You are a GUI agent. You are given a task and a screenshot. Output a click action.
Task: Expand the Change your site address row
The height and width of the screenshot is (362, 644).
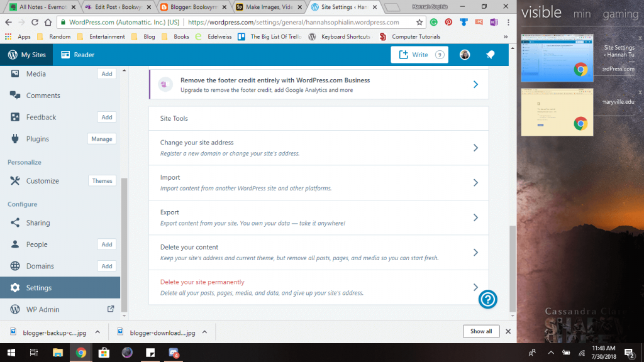tap(475, 148)
